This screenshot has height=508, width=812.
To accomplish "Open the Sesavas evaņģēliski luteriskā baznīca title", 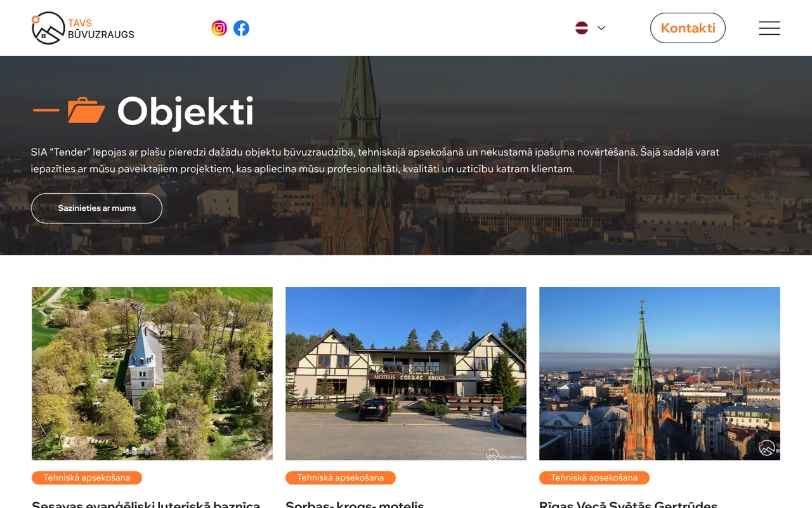I will 146,504.
